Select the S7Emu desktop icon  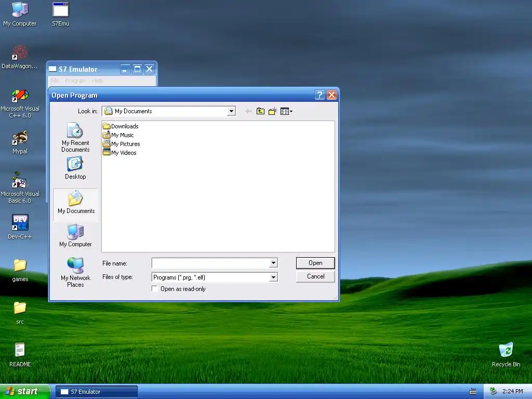pyautogui.click(x=60, y=14)
